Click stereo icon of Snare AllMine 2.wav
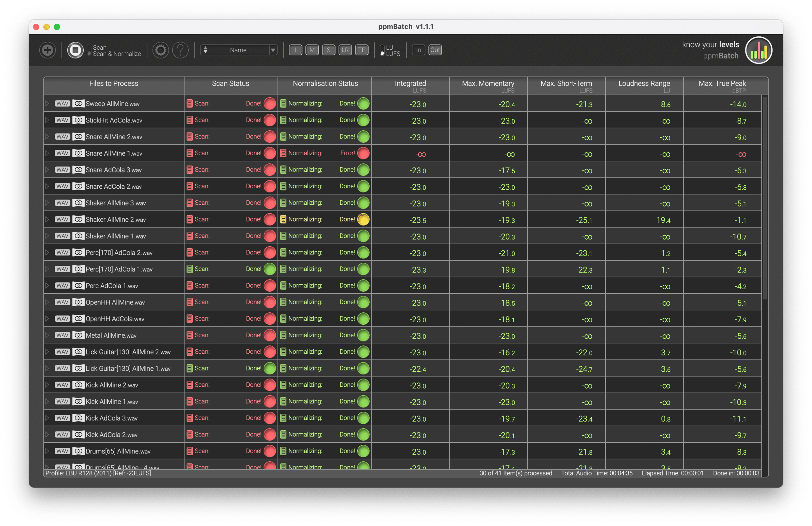 pos(78,137)
